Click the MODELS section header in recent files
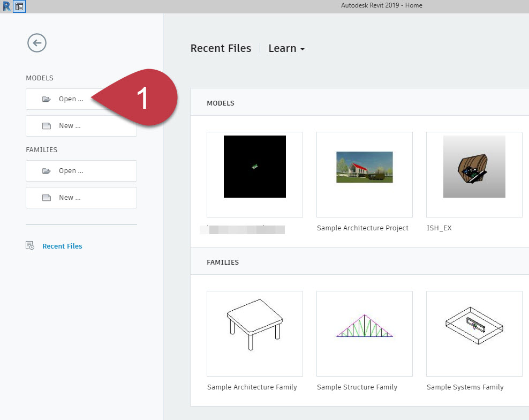 (x=221, y=103)
